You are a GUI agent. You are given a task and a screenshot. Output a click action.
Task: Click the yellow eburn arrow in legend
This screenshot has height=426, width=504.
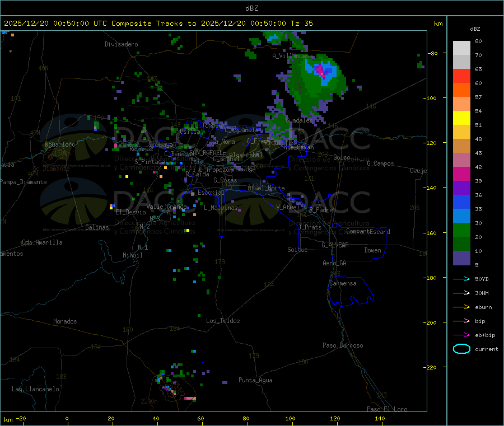[461, 307]
